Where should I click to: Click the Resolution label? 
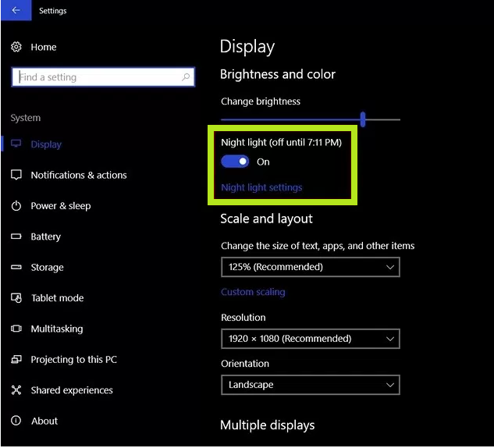pos(243,318)
